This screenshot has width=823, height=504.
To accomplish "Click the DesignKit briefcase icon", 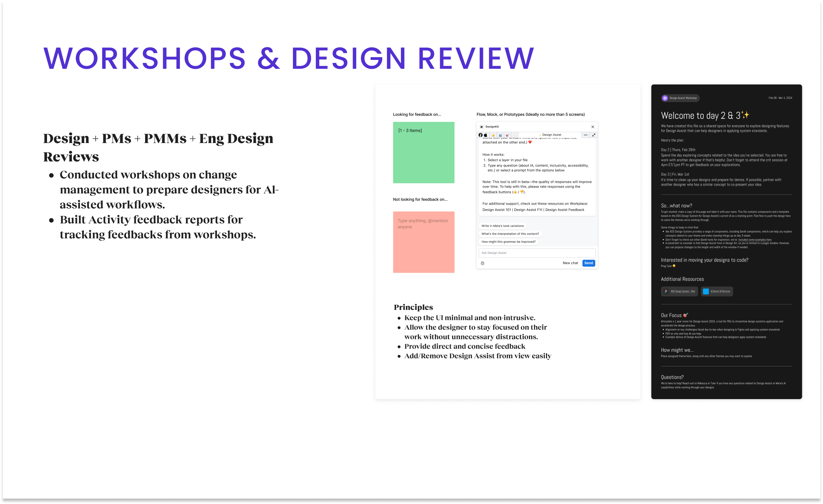I will pos(481,127).
